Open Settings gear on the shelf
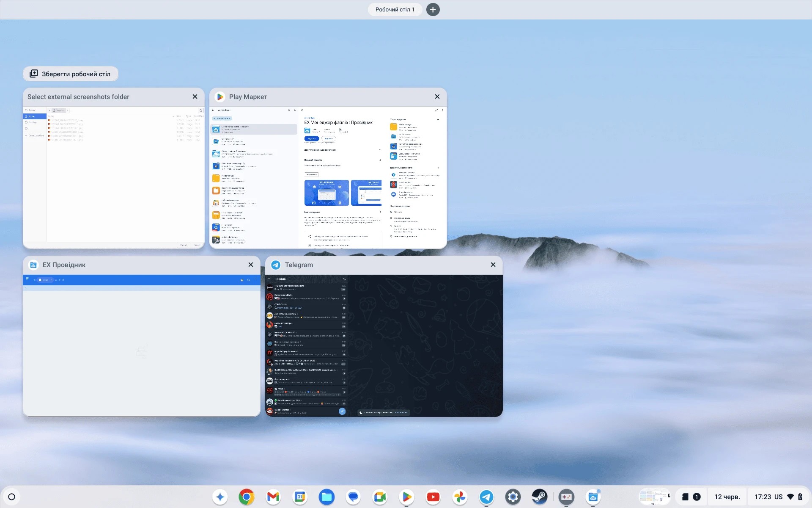The height and width of the screenshot is (508, 812). [x=513, y=497]
